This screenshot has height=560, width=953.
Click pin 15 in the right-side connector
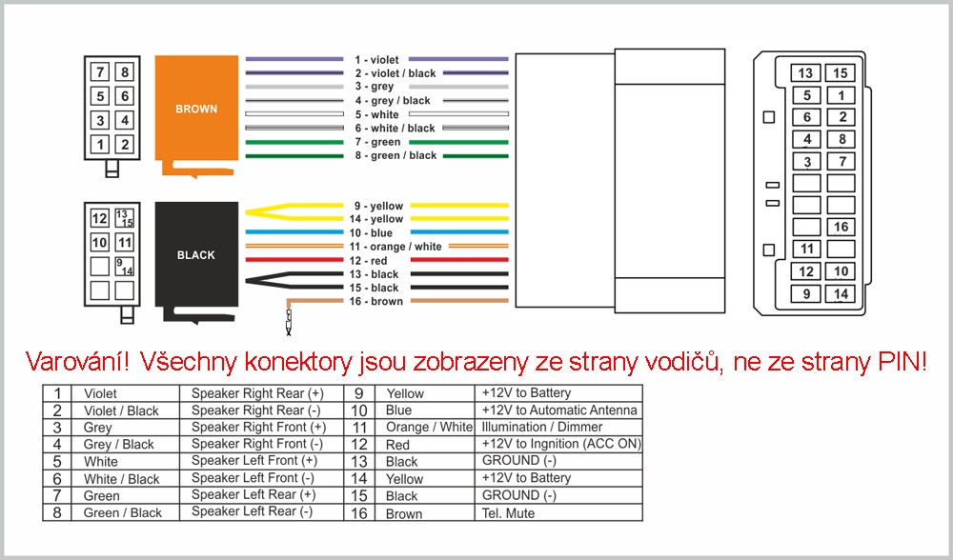840,73
